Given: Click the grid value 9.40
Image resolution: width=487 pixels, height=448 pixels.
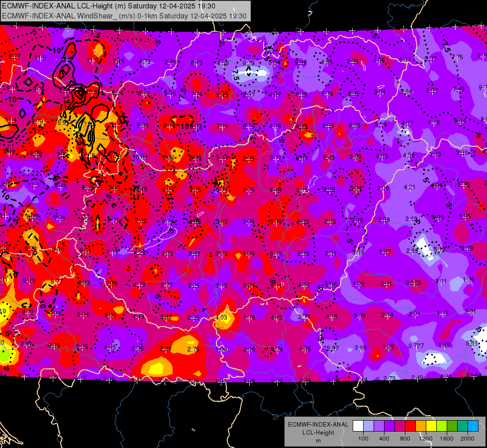Looking at the screenshot, I should (29, 281).
